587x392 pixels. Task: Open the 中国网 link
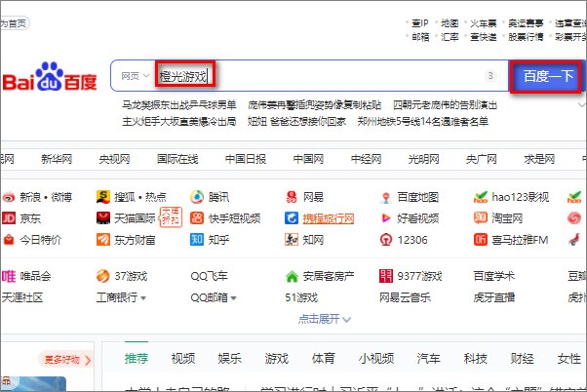(308, 159)
